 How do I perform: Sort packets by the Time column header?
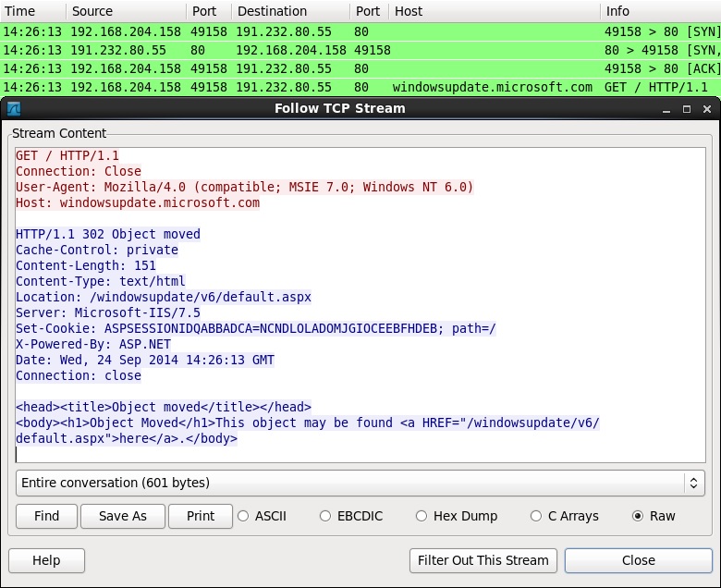coord(33,11)
